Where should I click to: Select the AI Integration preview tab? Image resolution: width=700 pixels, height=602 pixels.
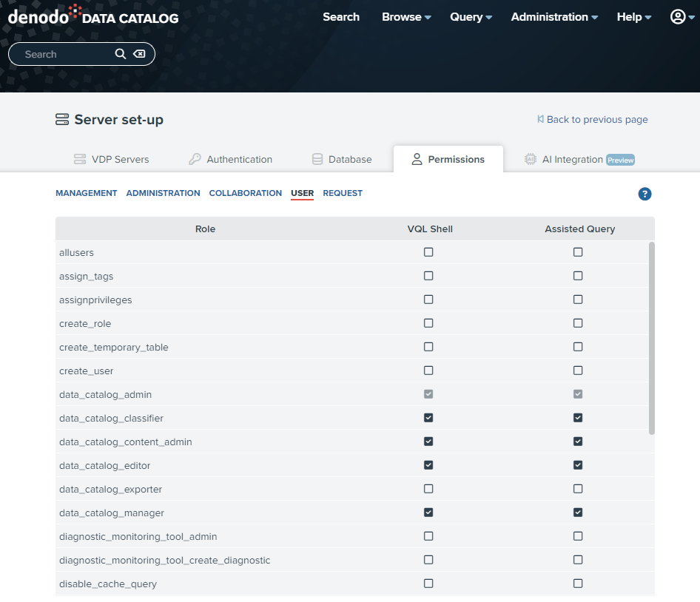point(579,159)
